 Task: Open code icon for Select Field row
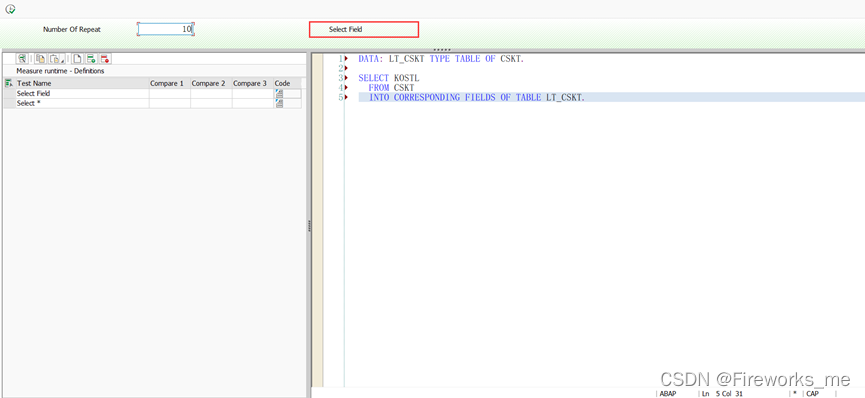[x=279, y=94]
